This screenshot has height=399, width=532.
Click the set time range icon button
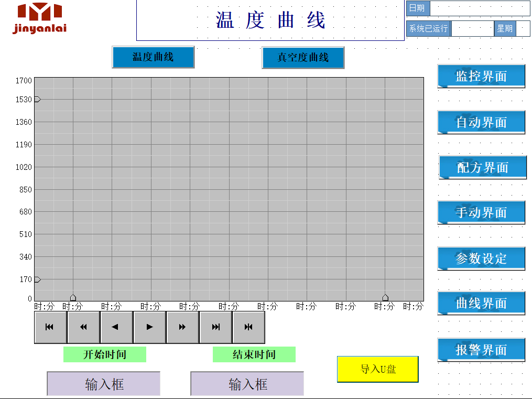click(x=248, y=327)
